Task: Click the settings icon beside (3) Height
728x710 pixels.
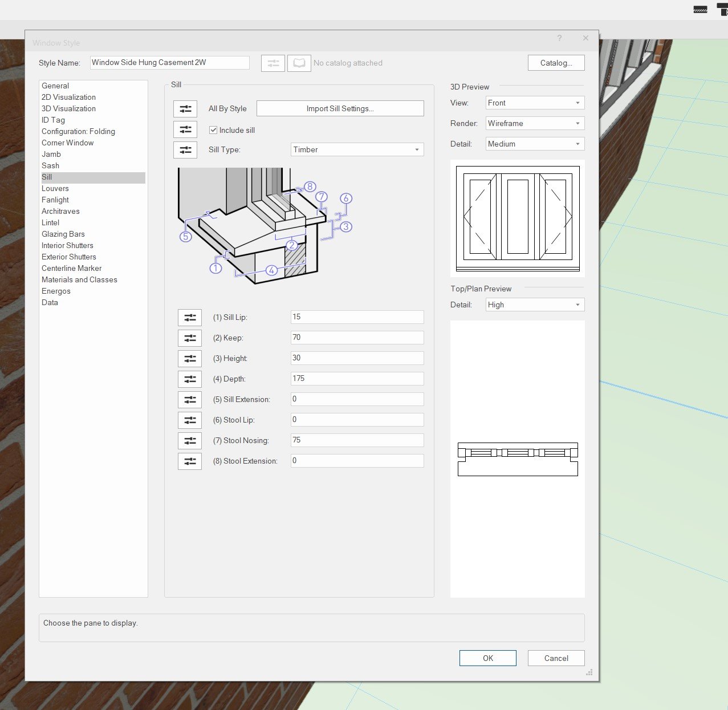Action: 189,358
